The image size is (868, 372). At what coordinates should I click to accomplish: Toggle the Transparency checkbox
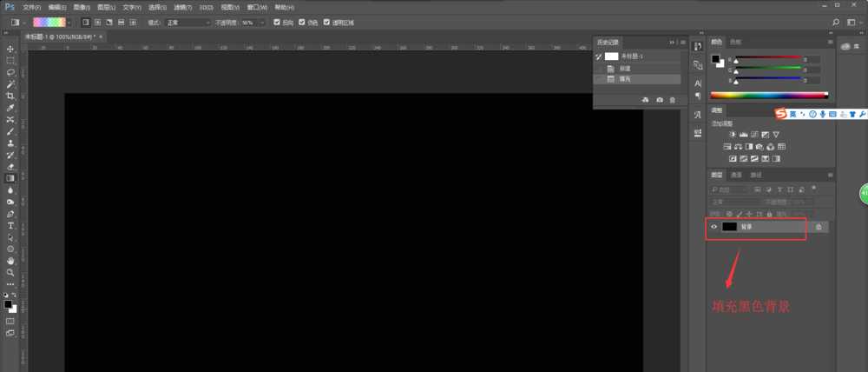(326, 23)
